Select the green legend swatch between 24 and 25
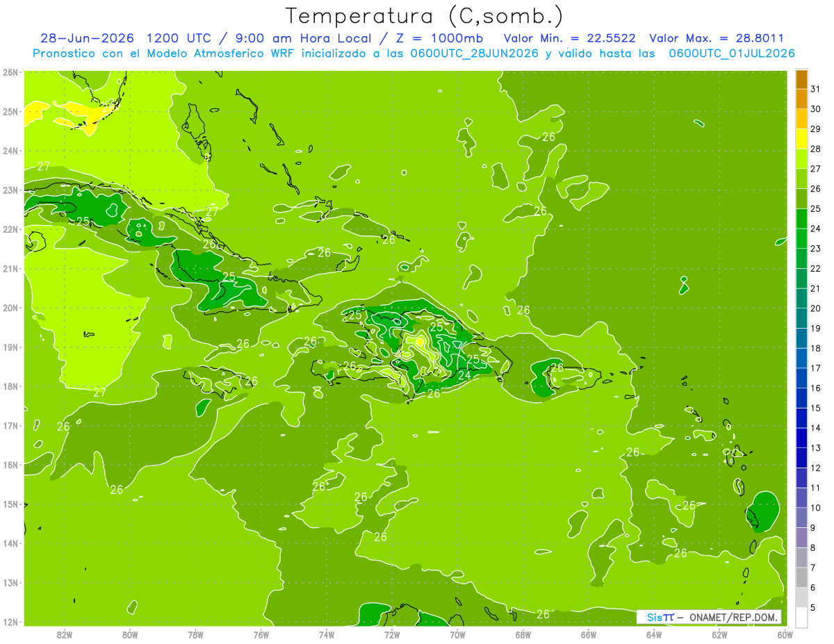 [801, 219]
